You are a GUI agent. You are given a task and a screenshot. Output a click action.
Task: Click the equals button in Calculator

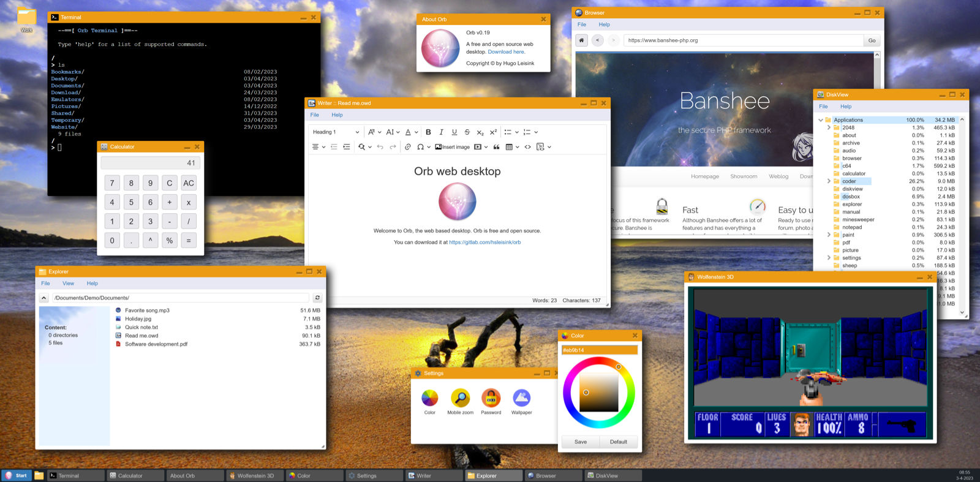(189, 241)
